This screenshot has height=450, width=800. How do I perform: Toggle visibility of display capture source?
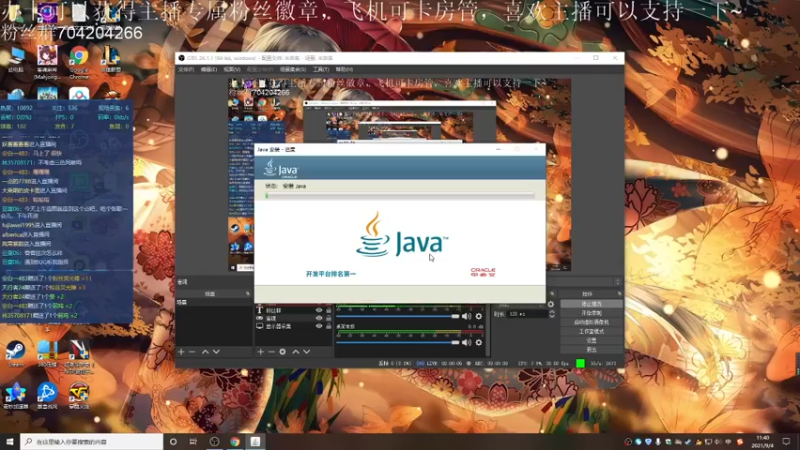coord(319,326)
